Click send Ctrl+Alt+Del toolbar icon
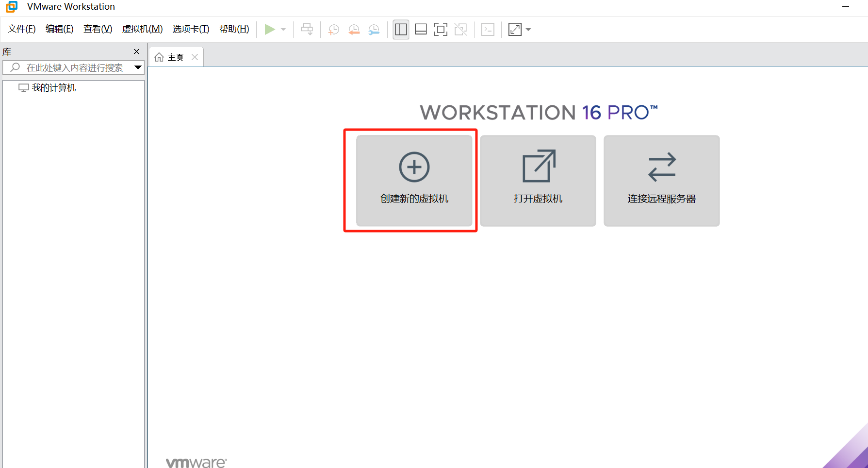 [307, 30]
